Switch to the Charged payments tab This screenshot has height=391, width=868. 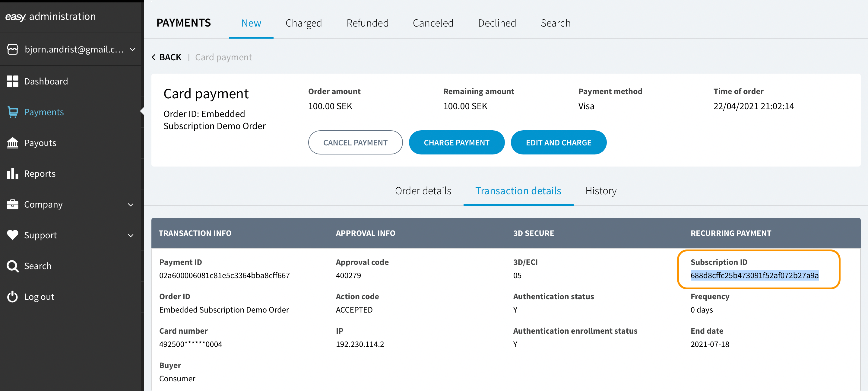[x=303, y=23]
